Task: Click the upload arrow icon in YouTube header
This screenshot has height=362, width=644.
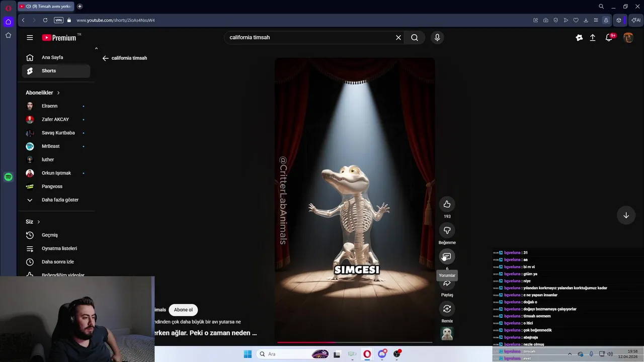Action: [593, 37]
